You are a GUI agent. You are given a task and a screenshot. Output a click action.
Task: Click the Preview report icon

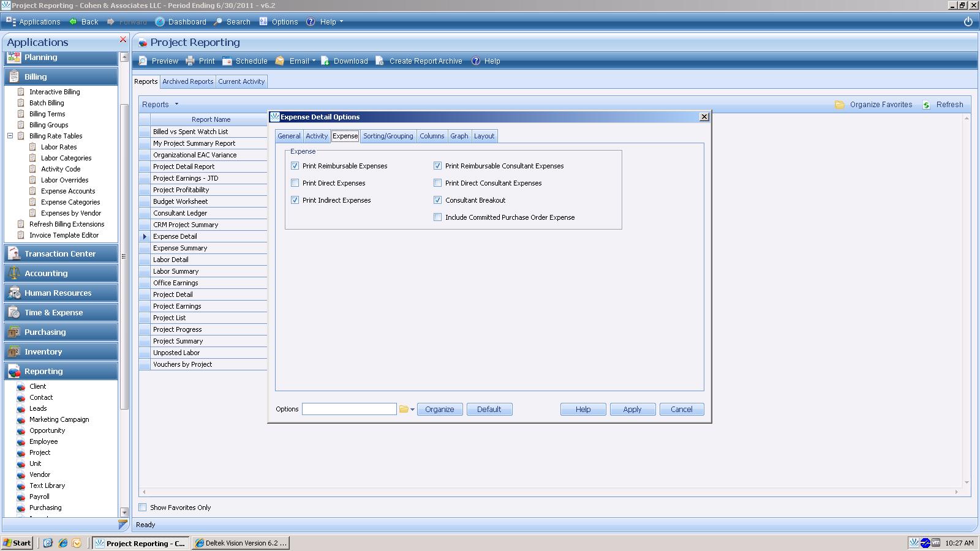click(x=143, y=61)
